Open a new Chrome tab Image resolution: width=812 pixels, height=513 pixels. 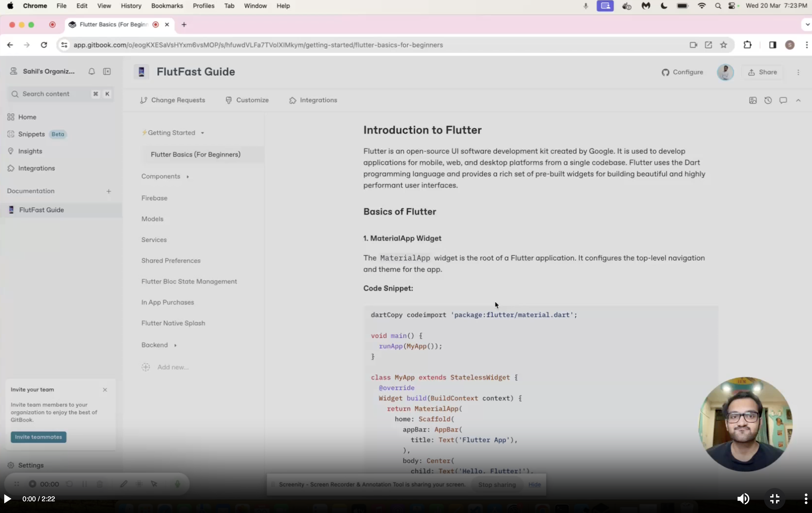[184, 25]
